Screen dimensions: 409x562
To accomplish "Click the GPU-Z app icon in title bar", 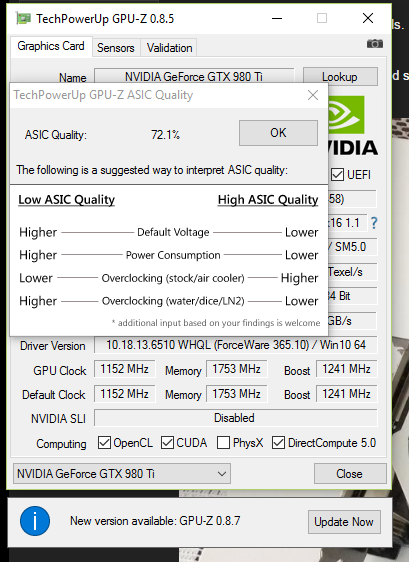I will coord(23,19).
